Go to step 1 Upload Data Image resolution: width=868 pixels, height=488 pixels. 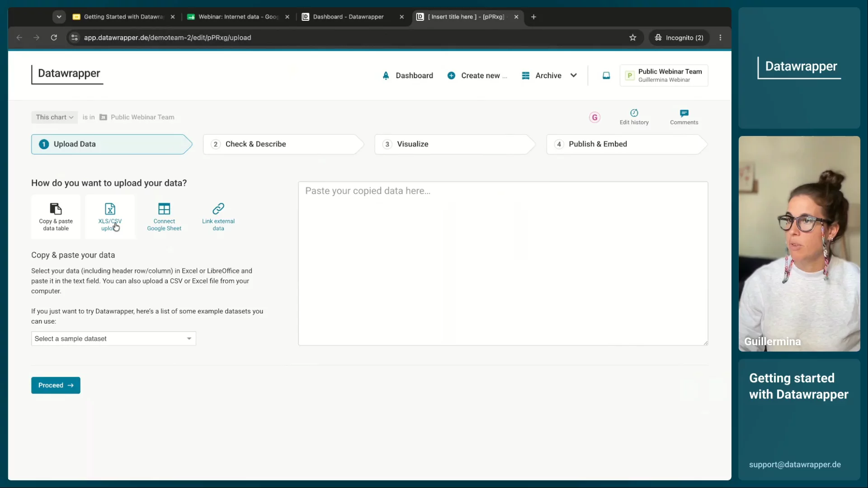[112, 144]
